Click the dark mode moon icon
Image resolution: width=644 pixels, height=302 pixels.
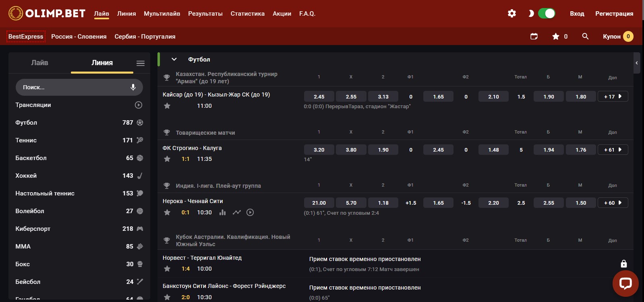click(x=531, y=14)
